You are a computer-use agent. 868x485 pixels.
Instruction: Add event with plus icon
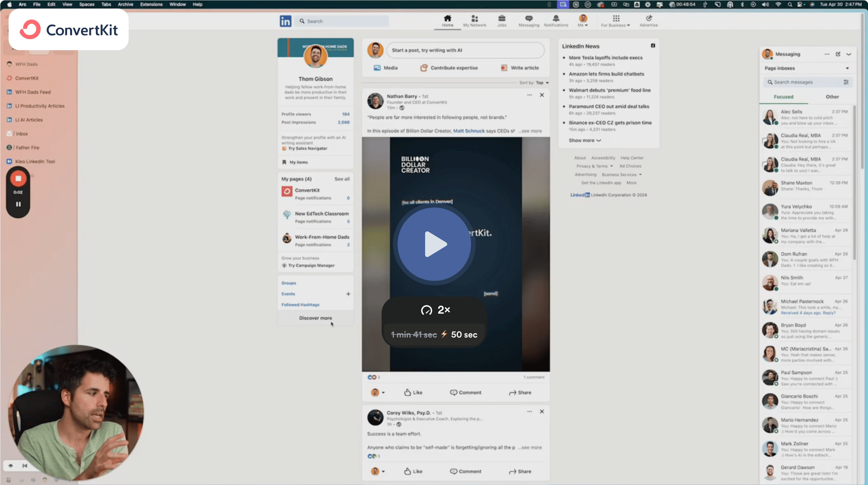pyautogui.click(x=348, y=294)
